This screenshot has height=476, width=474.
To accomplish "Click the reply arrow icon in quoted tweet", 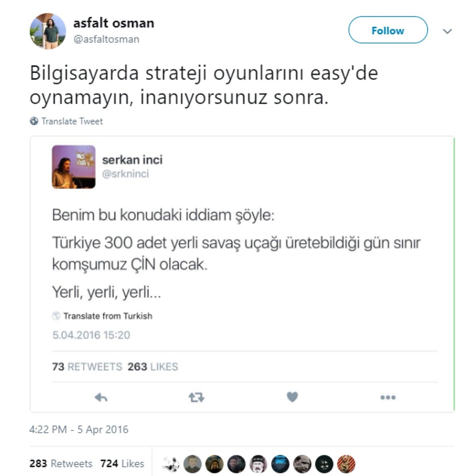I will (101, 397).
